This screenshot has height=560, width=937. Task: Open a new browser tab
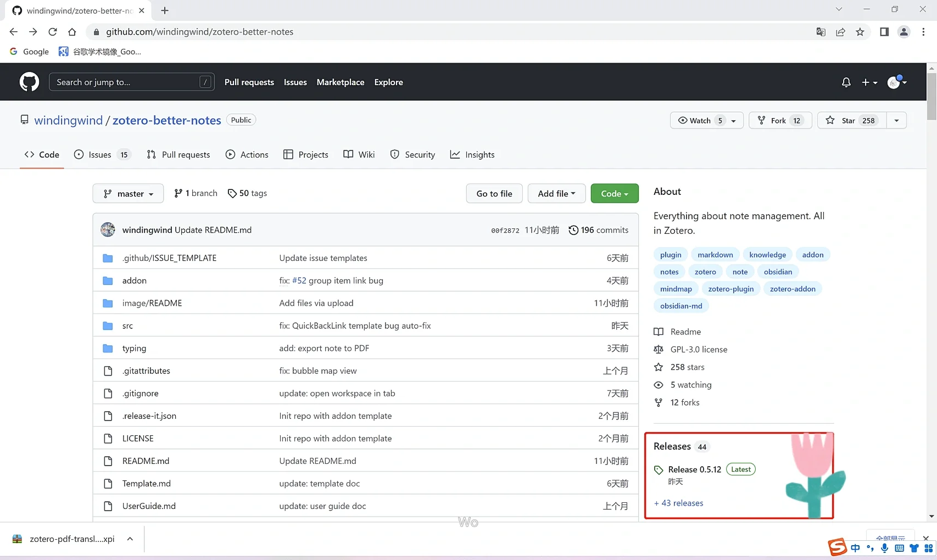click(x=165, y=10)
